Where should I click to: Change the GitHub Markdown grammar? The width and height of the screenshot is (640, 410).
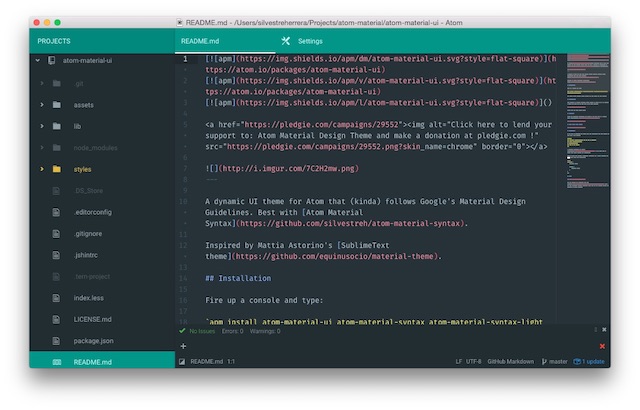(x=510, y=361)
